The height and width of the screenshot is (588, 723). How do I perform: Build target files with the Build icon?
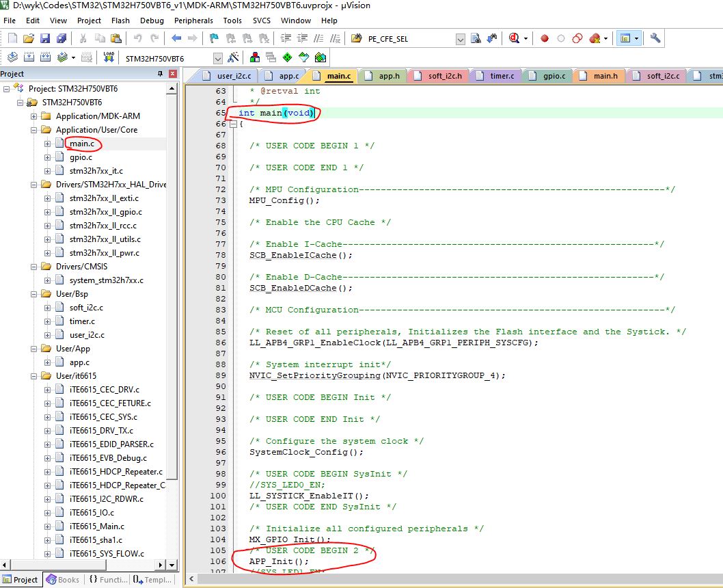29,57
